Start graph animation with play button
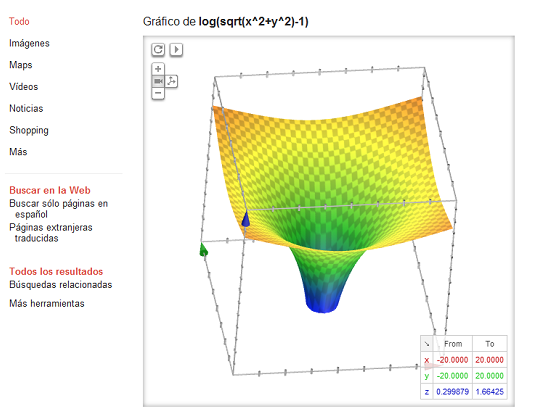Screen dimensions: 537x418 click(176, 50)
